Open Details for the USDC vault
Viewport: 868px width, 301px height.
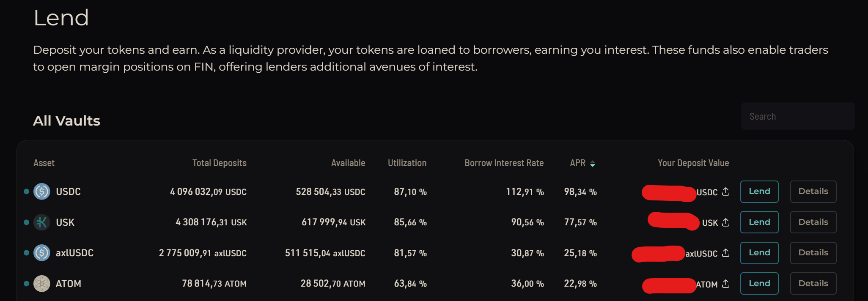click(813, 192)
